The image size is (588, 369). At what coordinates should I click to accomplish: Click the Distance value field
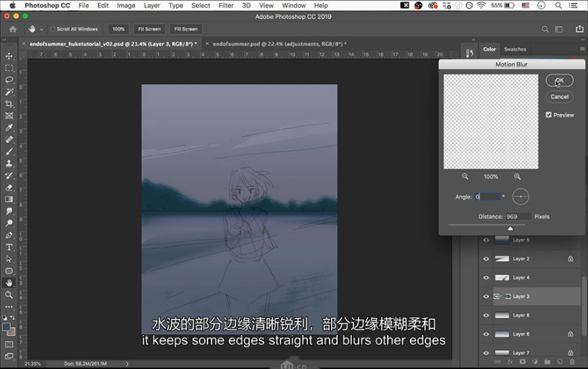518,217
